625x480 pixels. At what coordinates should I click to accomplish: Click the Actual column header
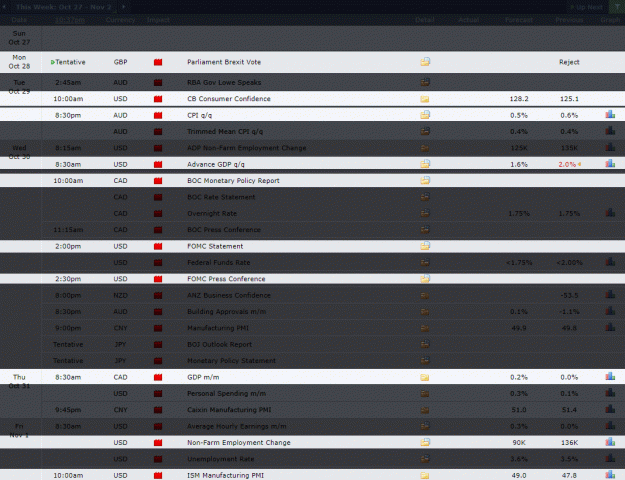tap(468, 20)
